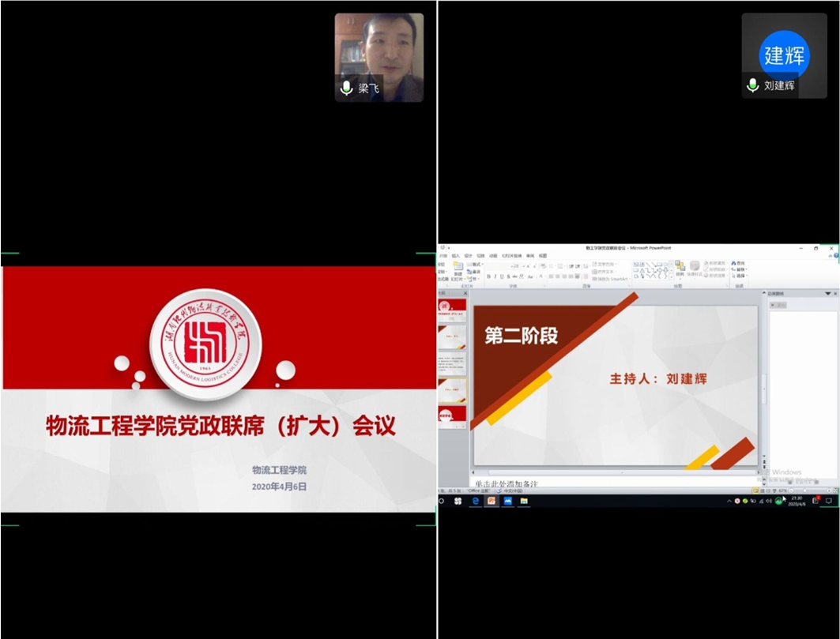
Task: Expand the 形状轮廓 dropdown
Action: [x=716, y=269]
